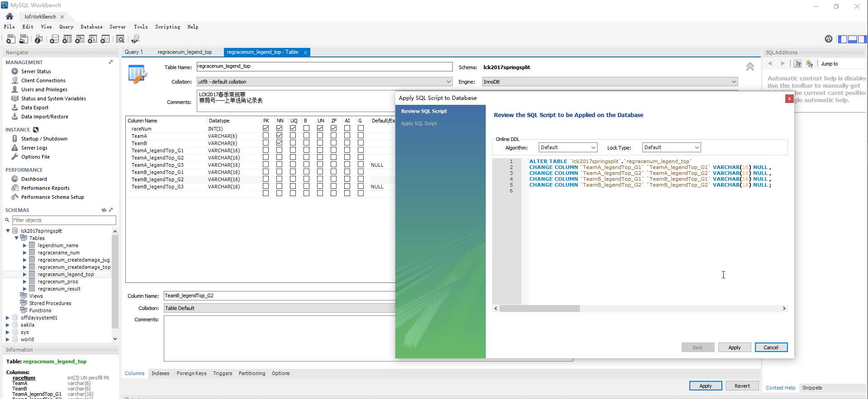Open the Scripting menu

click(x=167, y=27)
